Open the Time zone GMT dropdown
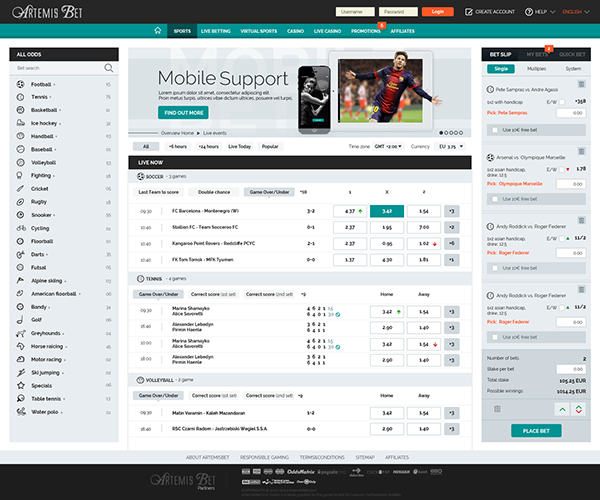The image size is (600, 500). pyautogui.click(x=388, y=147)
